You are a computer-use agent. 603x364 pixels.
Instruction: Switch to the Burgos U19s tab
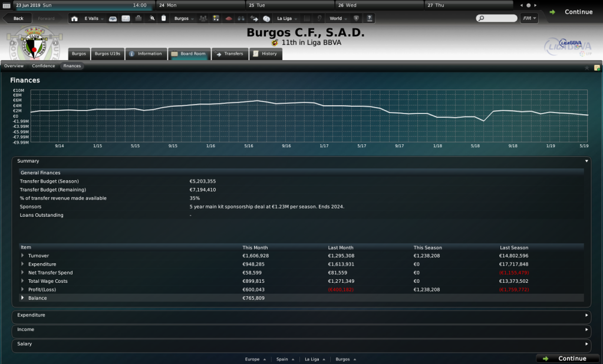tap(108, 54)
